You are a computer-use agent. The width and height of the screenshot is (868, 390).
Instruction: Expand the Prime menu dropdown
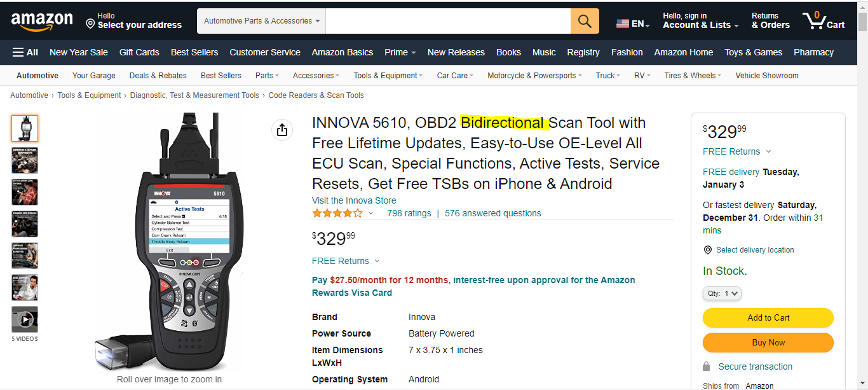[x=400, y=52]
